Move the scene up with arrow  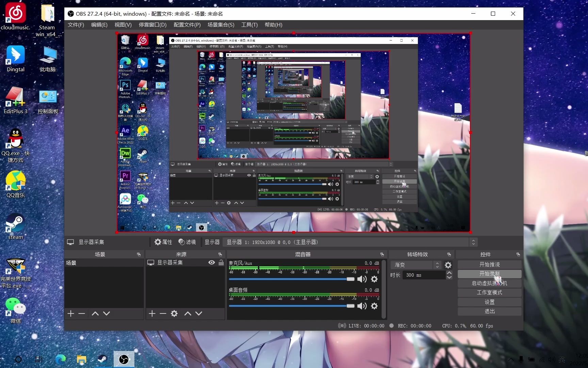[95, 313]
